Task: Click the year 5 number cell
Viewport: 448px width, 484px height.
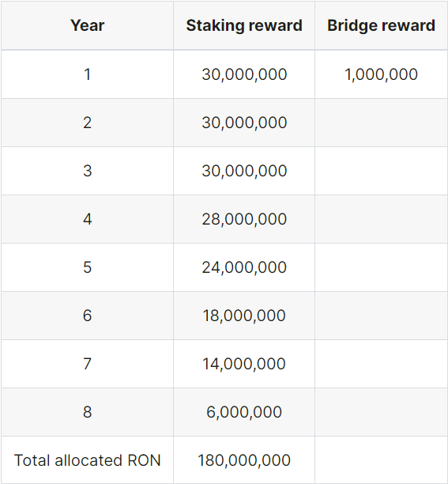Action: 87,267
